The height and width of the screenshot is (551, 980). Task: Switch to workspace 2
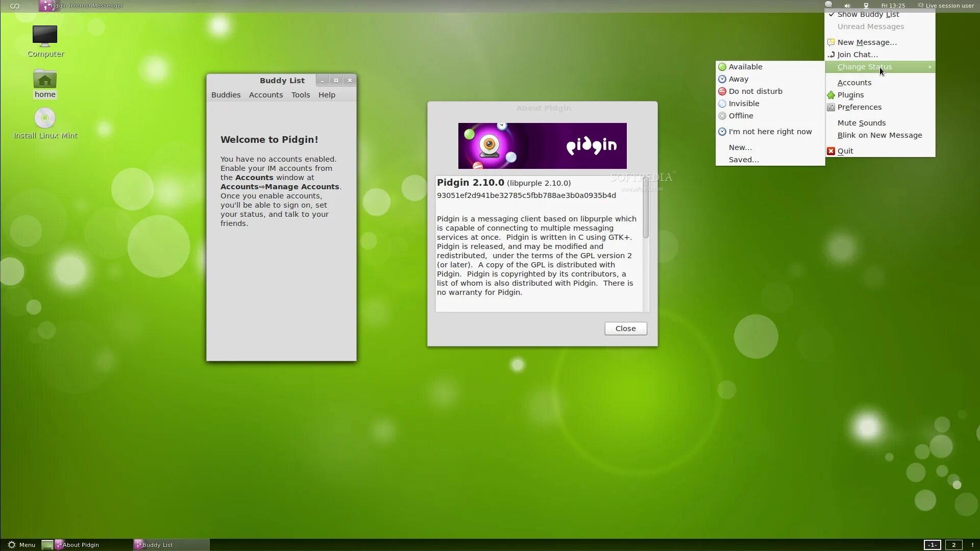[x=953, y=544]
